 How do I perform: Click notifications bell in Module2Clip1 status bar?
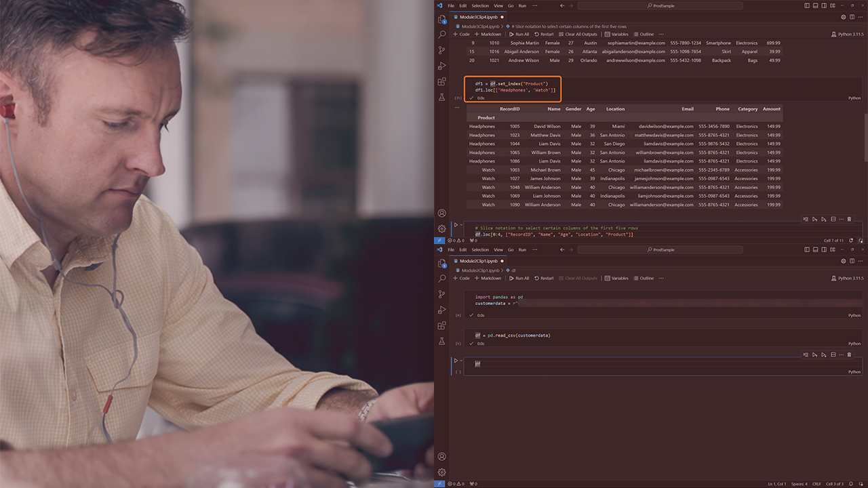point(860,484)
